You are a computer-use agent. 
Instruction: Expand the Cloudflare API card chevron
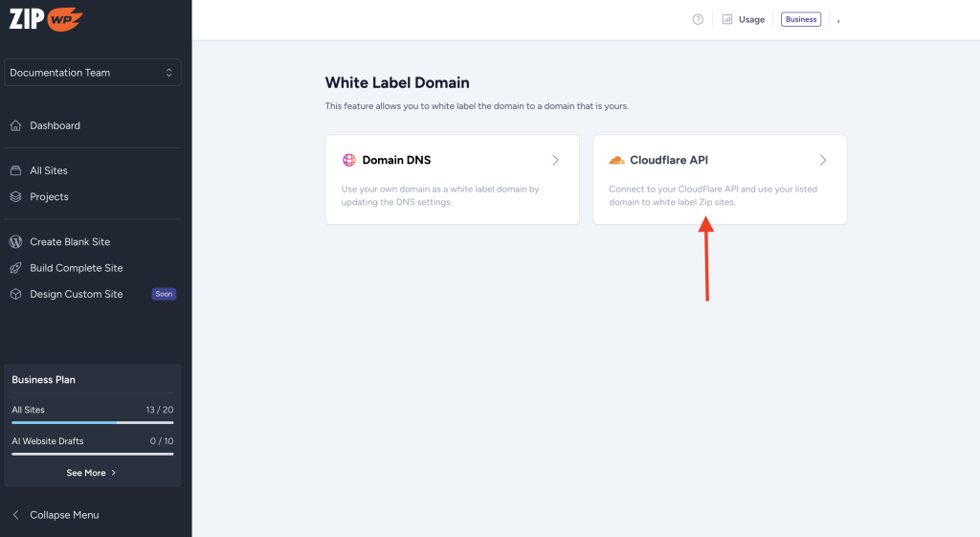(x=823, y=160)
